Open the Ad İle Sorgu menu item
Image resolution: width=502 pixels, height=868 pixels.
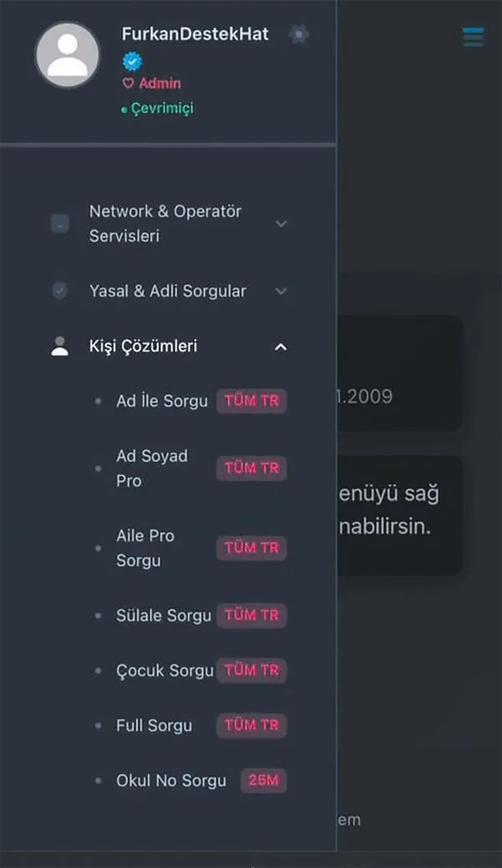coord(162,401)
